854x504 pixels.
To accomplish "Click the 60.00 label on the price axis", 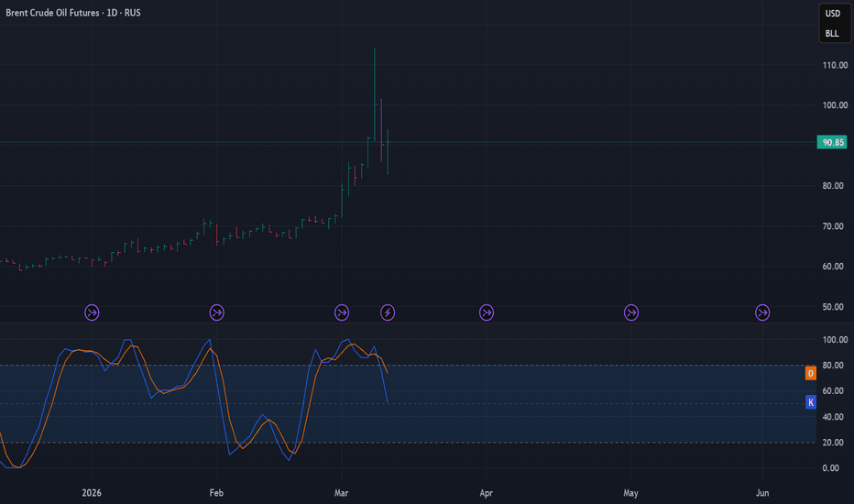I will point(833,267).
